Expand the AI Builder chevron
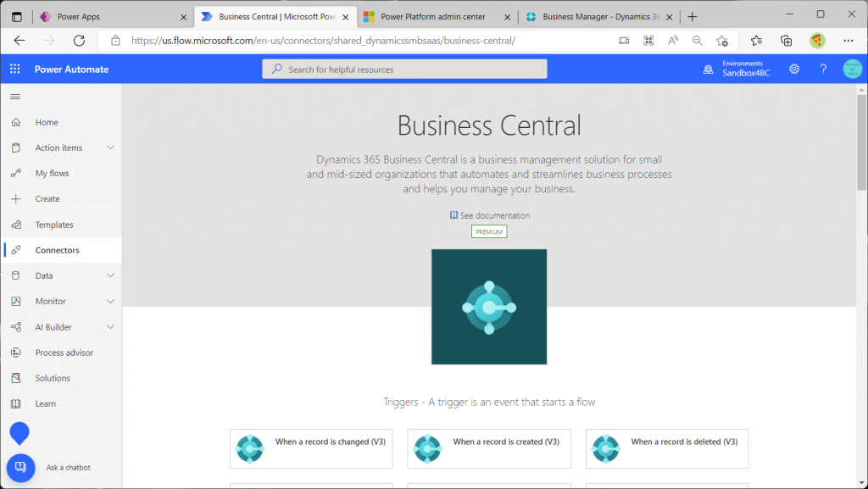The width and height of the screenshot is (868, 489). 110,327
